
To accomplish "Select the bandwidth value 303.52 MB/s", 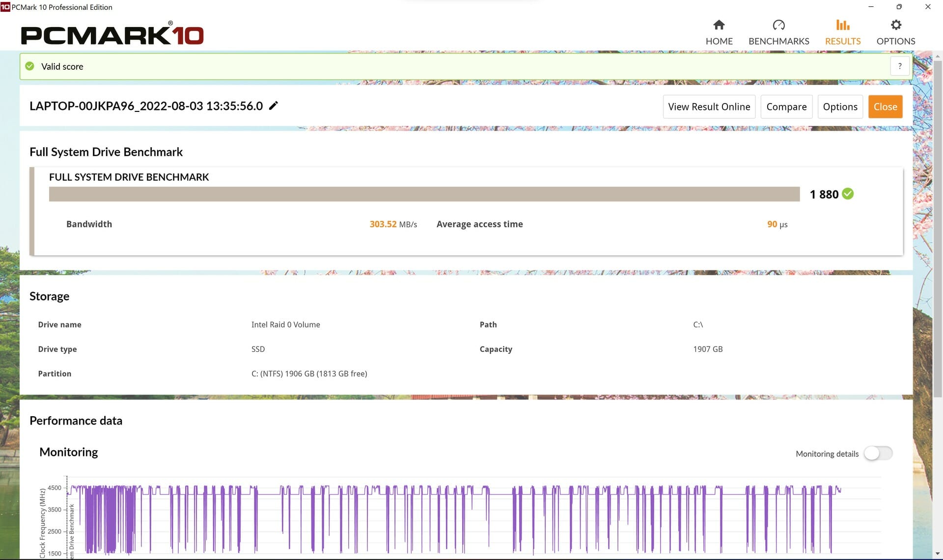I will (393, 224).
